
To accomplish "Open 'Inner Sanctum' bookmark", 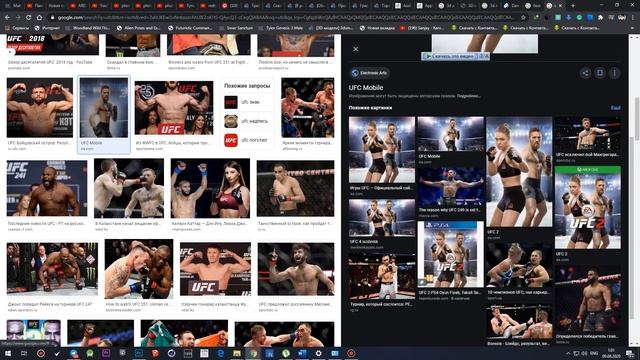I will click(236, 28).
